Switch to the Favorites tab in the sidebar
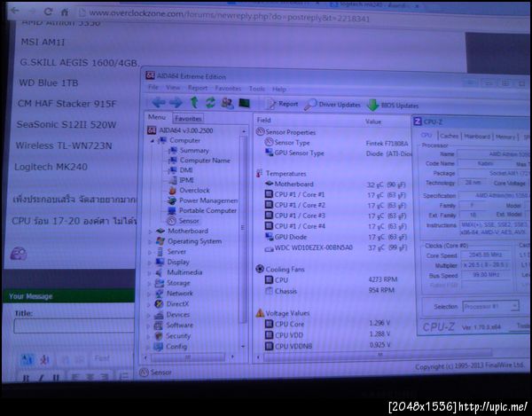Image resolution: width=532 pixels, height=416 pixels. click(x=188, y=119)
